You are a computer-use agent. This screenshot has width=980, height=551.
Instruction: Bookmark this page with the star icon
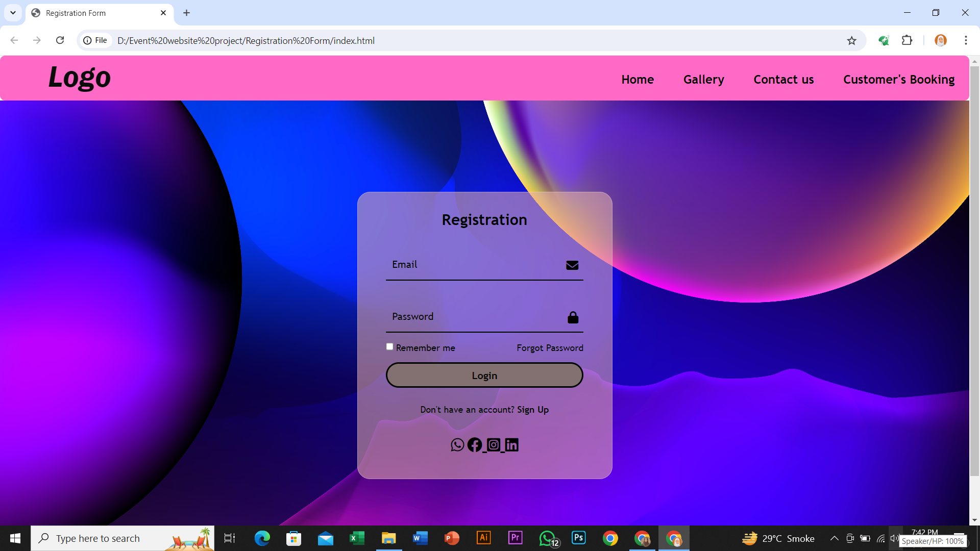click(x=851, y=40)
